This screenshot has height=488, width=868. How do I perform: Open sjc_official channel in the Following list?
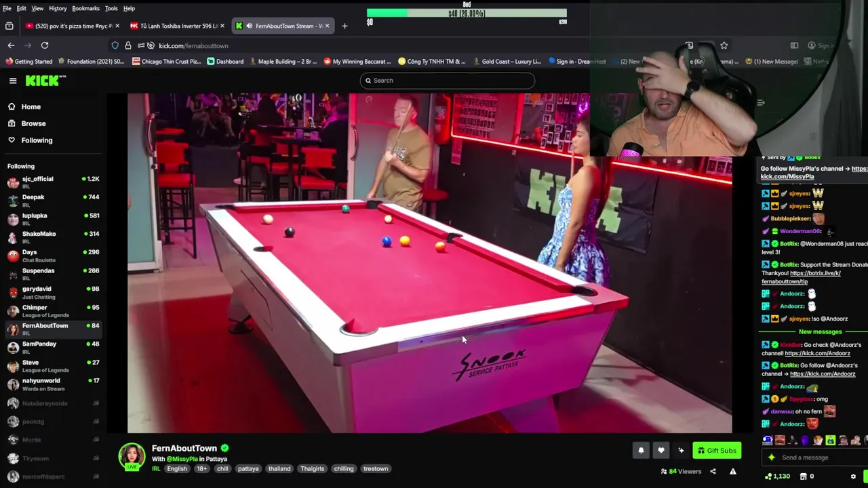53,182
